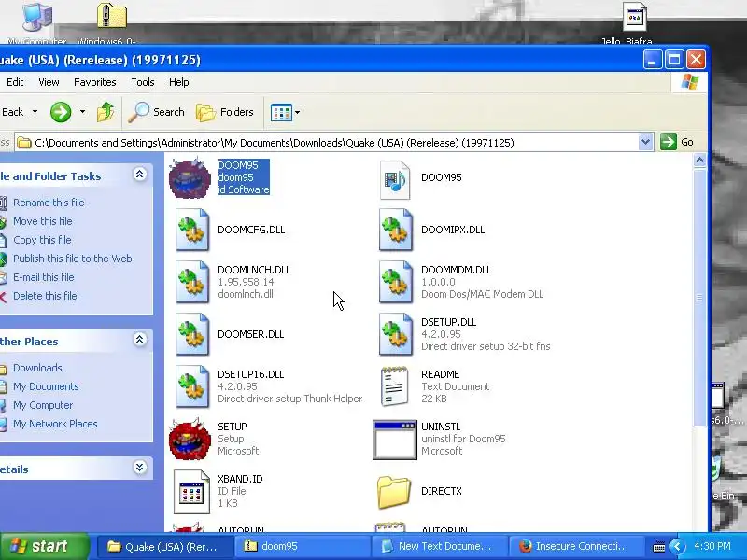Switch to Insecure Connection taskbar button
Viewport: 747px width, 560px height.
pos(577,547)
